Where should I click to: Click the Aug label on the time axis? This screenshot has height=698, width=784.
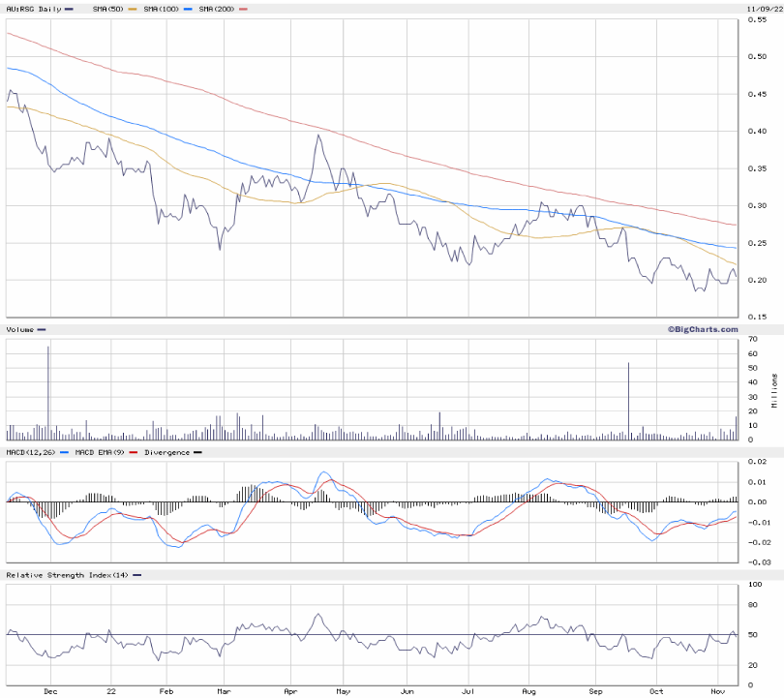[x=528, y=691]
